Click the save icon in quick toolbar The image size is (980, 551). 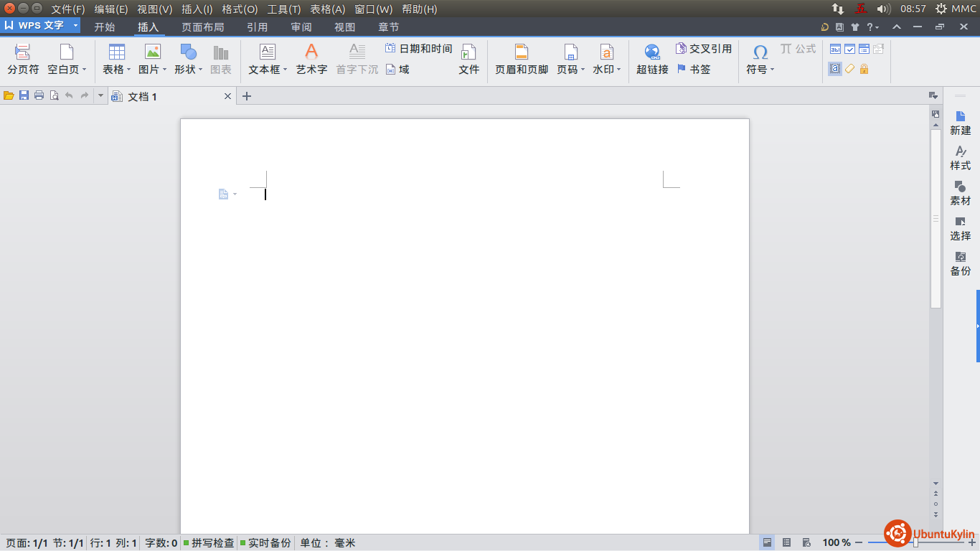24,95
